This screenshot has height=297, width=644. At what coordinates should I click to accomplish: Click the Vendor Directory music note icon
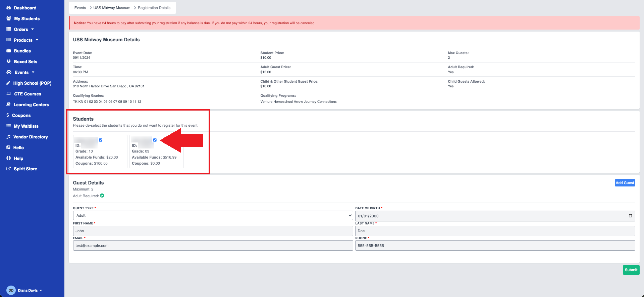tap(8, 137)
